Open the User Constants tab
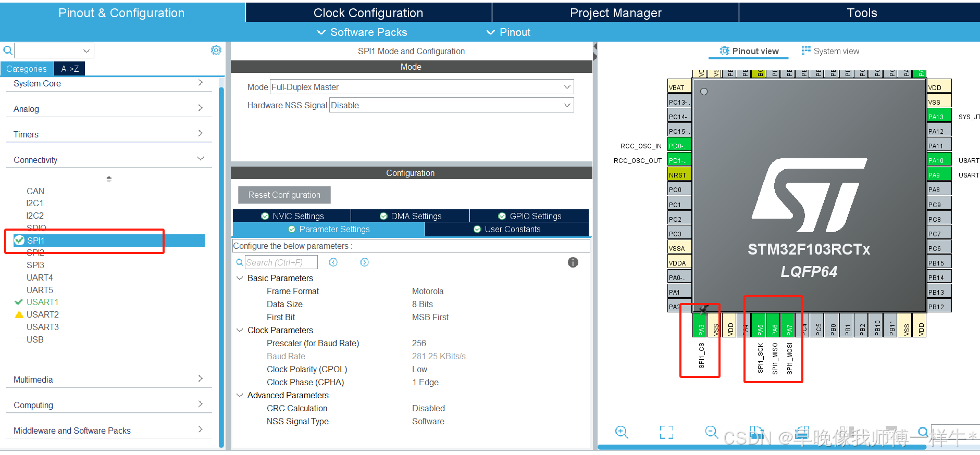The image size is (980, 455). click(x=507, y=229)
